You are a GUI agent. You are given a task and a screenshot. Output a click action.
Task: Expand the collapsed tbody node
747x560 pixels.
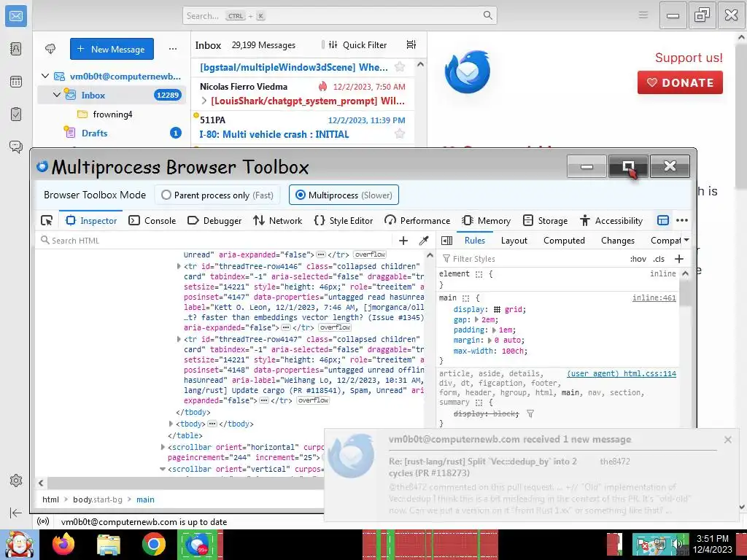point(171,424)
